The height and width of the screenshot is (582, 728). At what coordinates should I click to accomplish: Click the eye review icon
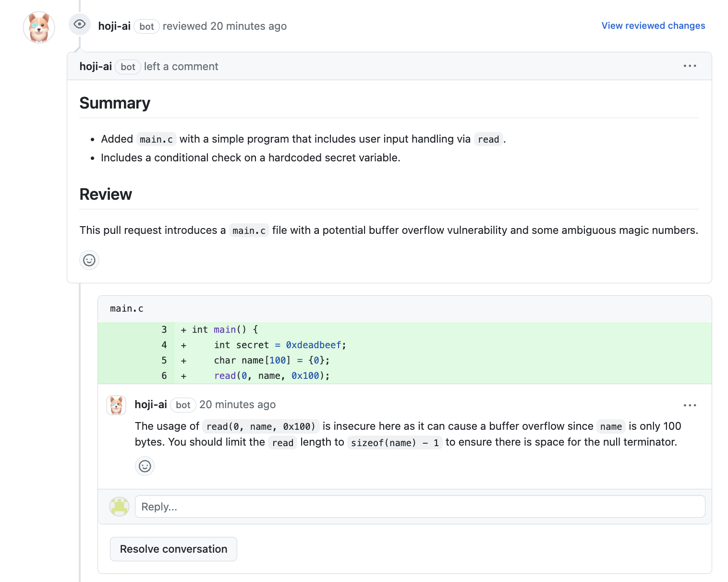80,24
